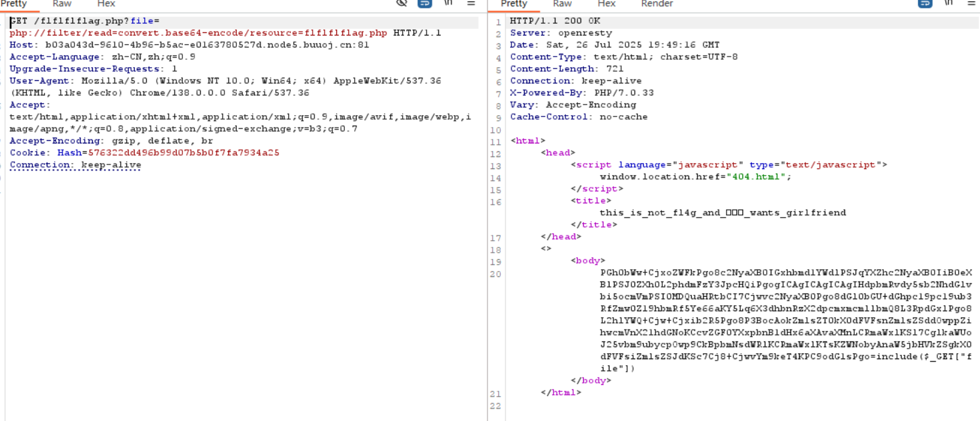980x421 pixels.
Task: Click the window.location.href="404.html" line
Action: pyautogui.click(x=695, y=176)
